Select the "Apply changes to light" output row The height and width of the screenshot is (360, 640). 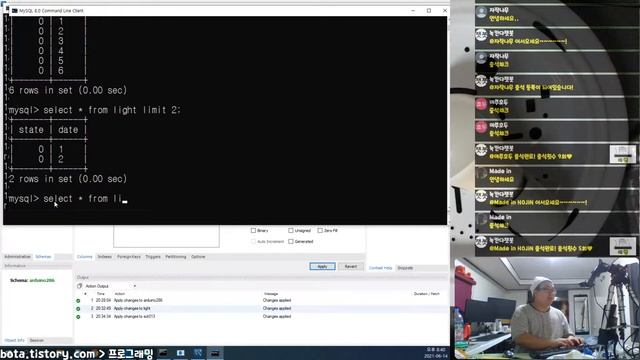pyautogui.click(x=261, y=309)
